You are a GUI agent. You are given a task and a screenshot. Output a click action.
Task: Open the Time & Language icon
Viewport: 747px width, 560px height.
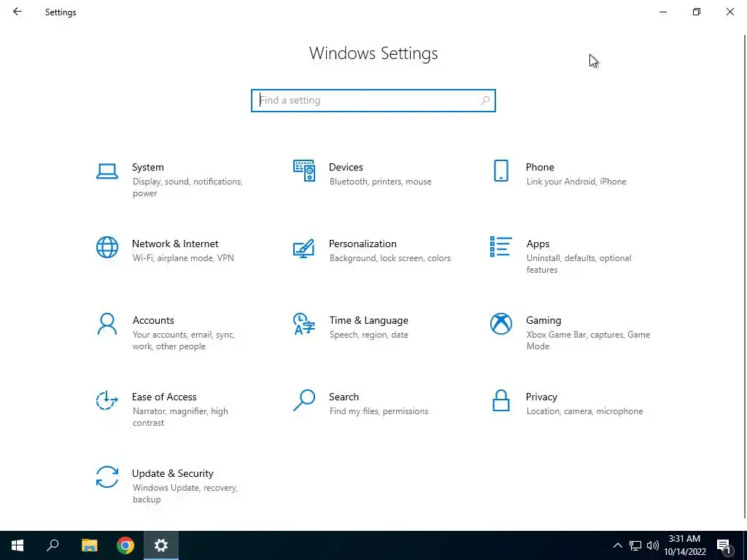(304, 324)
